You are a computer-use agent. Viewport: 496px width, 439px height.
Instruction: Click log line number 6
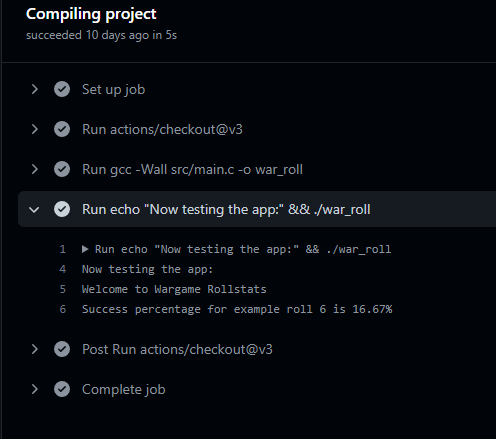63,309
